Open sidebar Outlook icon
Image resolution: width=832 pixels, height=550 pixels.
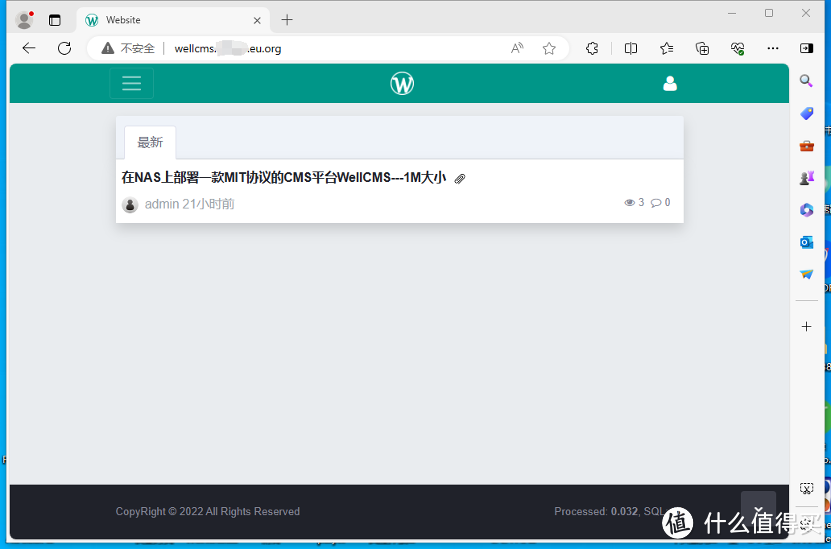click(807, 242)
